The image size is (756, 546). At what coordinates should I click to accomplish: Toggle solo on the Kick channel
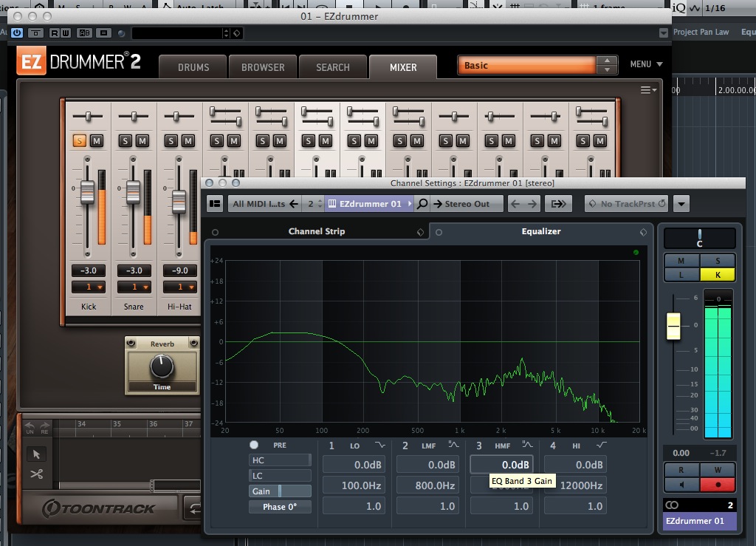pos(79,140)
